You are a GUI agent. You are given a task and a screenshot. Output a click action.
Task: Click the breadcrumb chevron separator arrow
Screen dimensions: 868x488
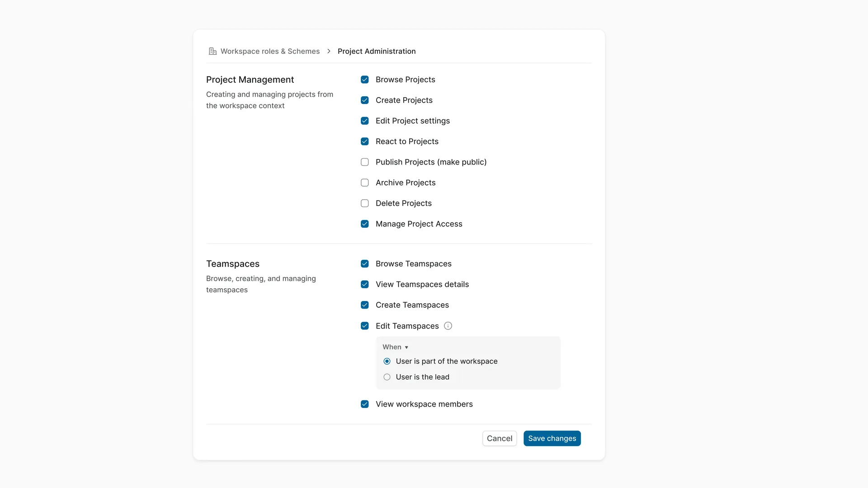(329, 51)
